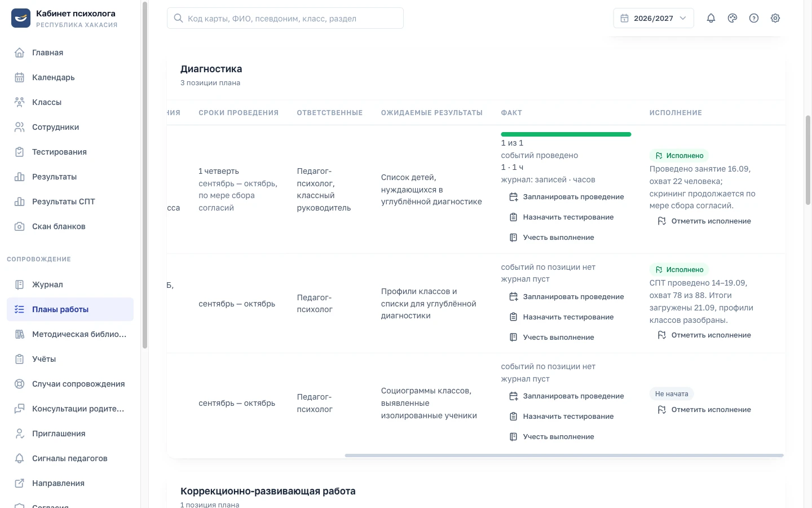Open Случаи сопровождения sidebar item
The width and height of the screenshot is (812, 508).
pyautogui.click(x=70, y=384)
